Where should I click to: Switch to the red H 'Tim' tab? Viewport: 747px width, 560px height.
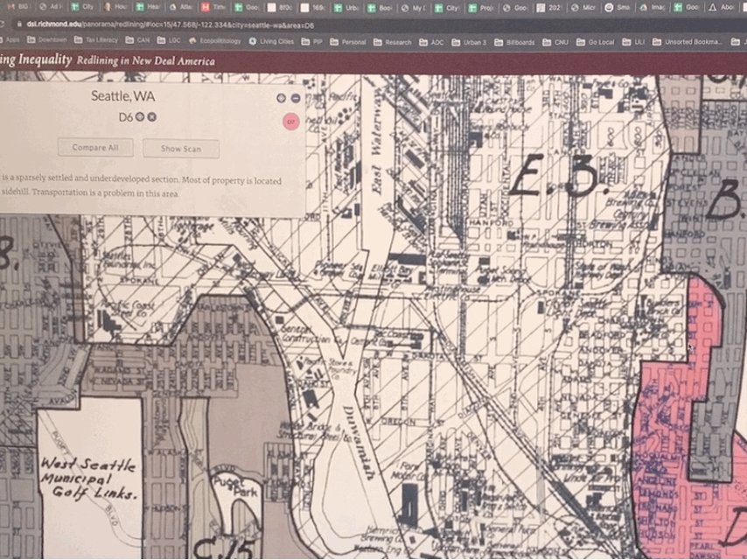(213, 8)
